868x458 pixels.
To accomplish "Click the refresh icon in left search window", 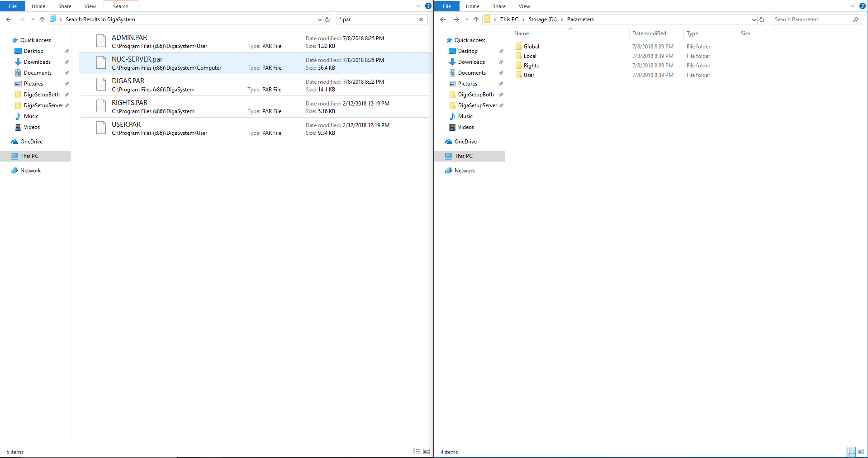I will pyautogui.click(x=327, y=19).
